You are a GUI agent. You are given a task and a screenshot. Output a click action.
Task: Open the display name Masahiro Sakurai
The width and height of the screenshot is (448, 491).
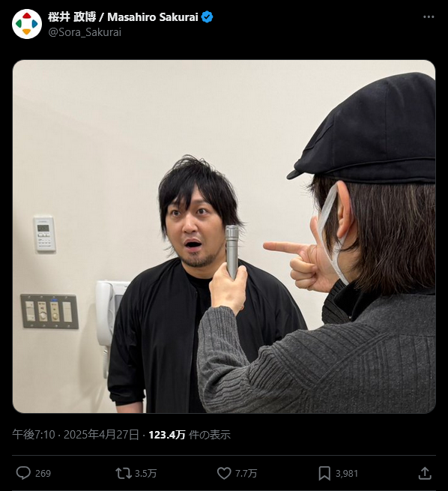(153, 17)
